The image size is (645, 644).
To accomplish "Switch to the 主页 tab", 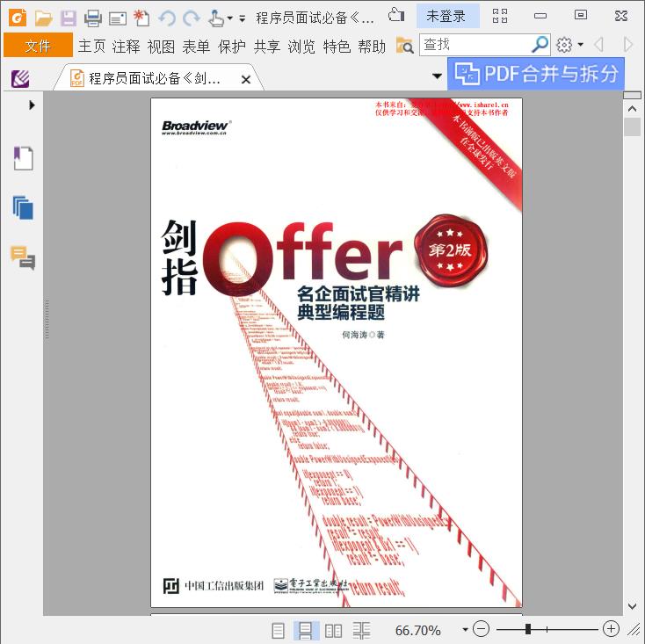I will [x=91, y=46].
